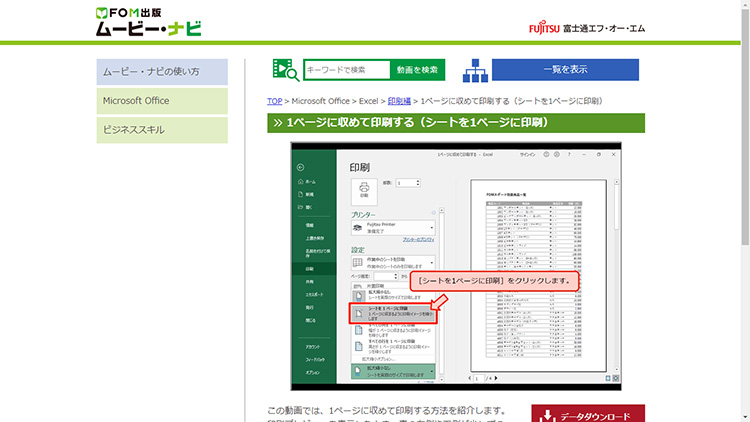Follow the TOP breadcrumb link

click(x=274, y=101)
